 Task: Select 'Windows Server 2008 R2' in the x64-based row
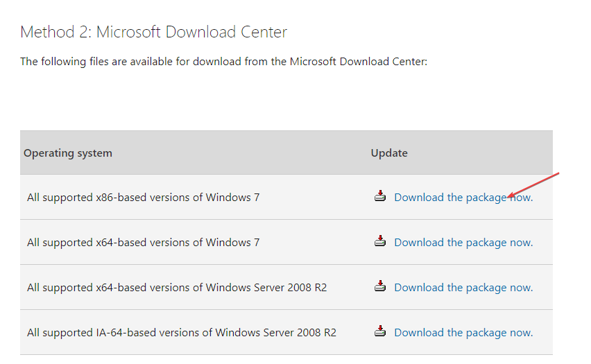[x=266, y=288]
